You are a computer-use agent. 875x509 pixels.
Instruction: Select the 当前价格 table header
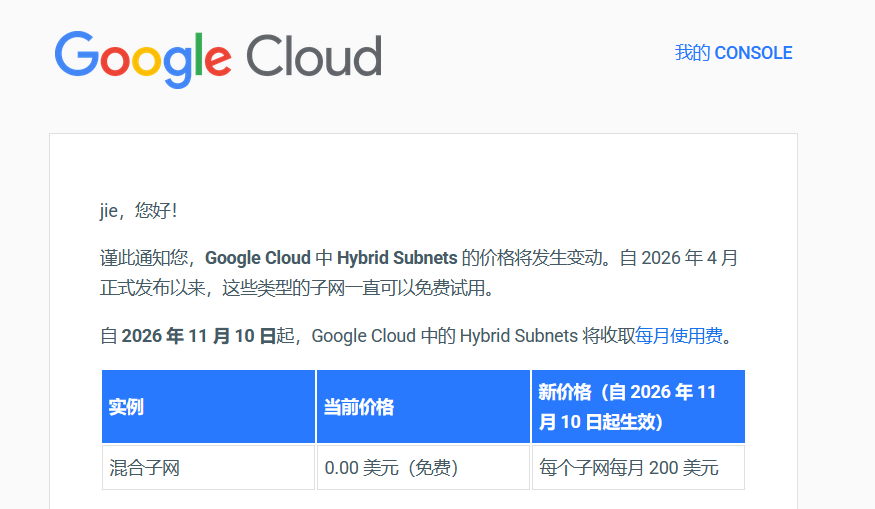(x=423, y=406)
